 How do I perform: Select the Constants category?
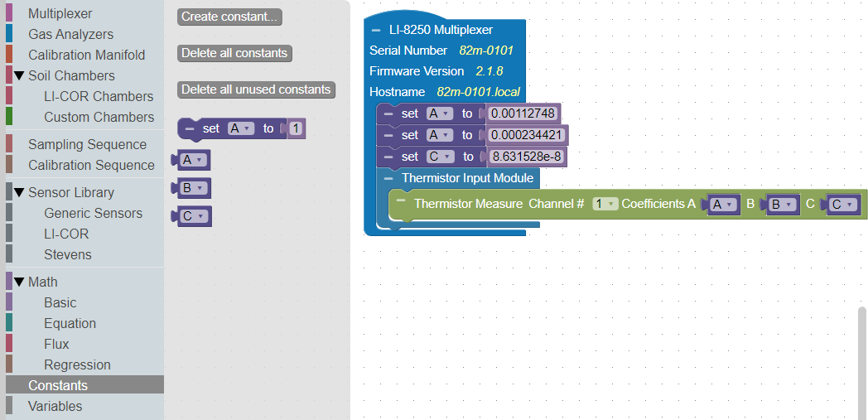(x=84, y=385)
